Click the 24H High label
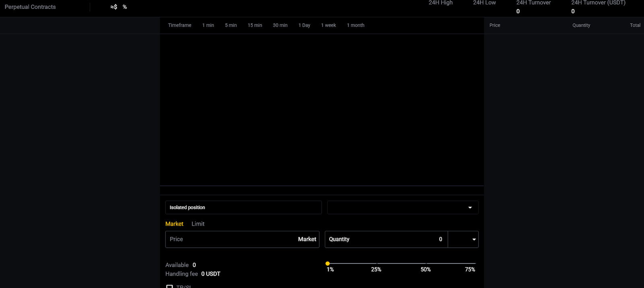The height and width of the screenshot is (288, 644). pyautogui.click(x=440, y=3)
